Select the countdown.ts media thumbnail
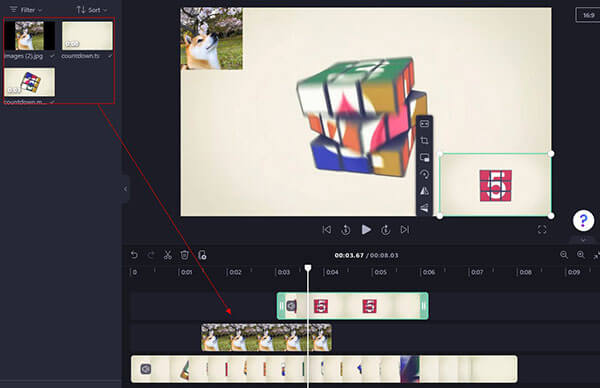Viewport: 600px width, 388px height. tap(87, 36)
